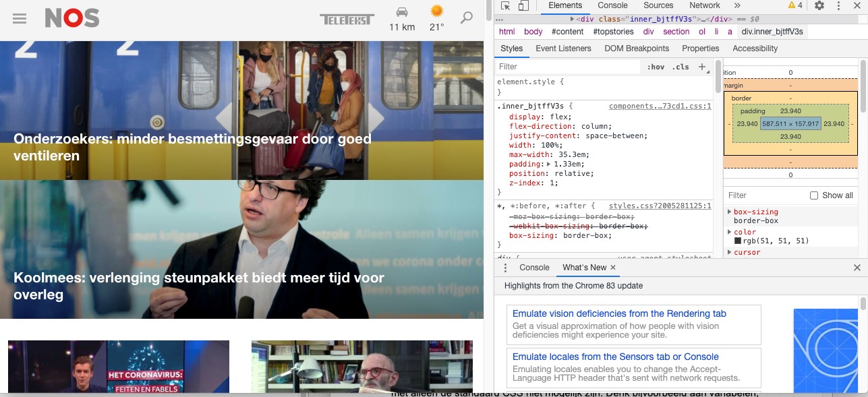Screen dimensions: 868x397
Task: Toggle the :hov element state panel
Action: [x=656, y=67]
